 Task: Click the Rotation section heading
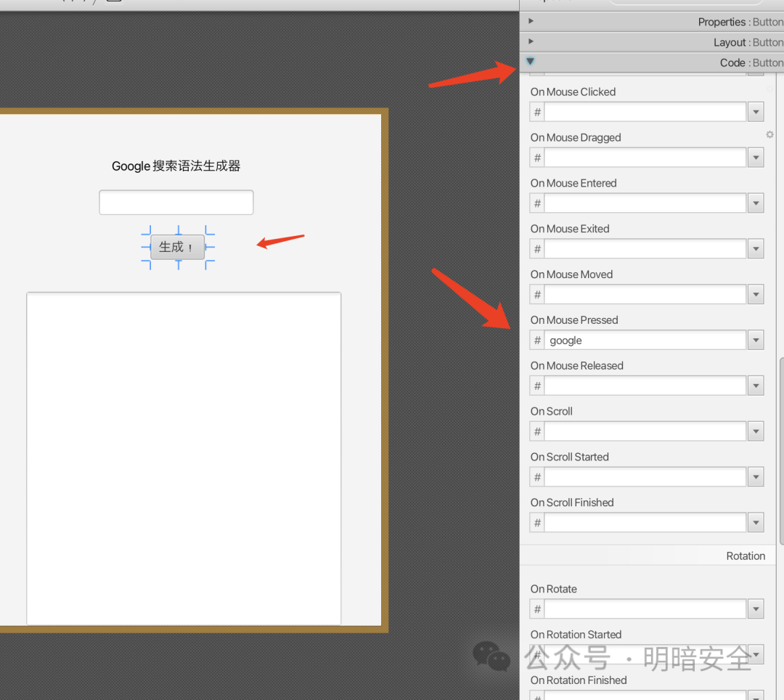point(746,556)
